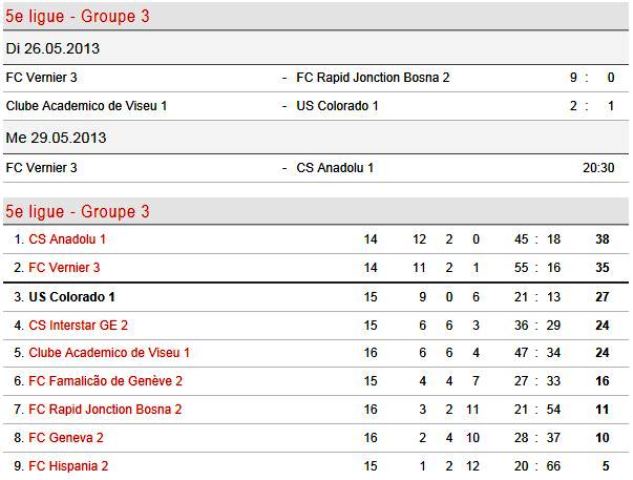
Task: Select the Di 26.05.2013 date header
Action: pos(52,48)
